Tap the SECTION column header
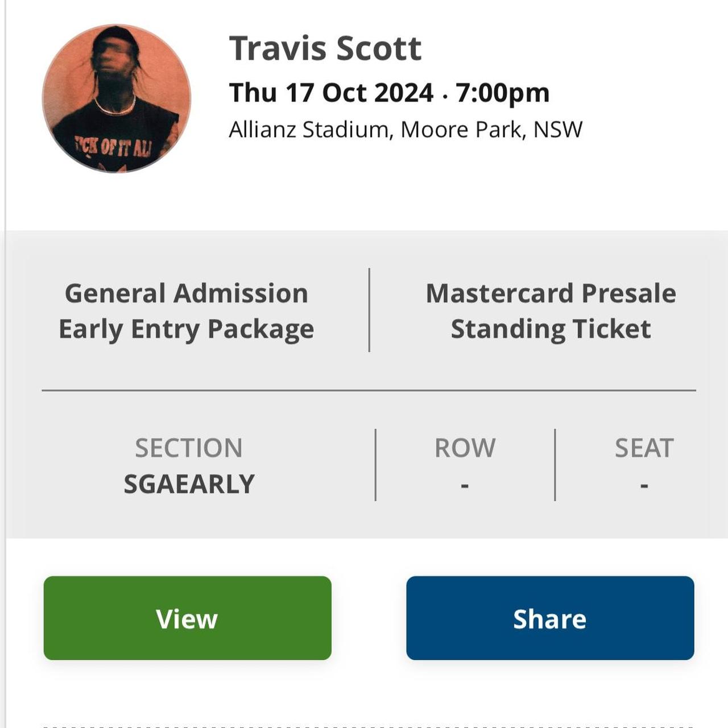Image resolution: width=728 pixels, height=728 pixels. [x=189, y=448]
